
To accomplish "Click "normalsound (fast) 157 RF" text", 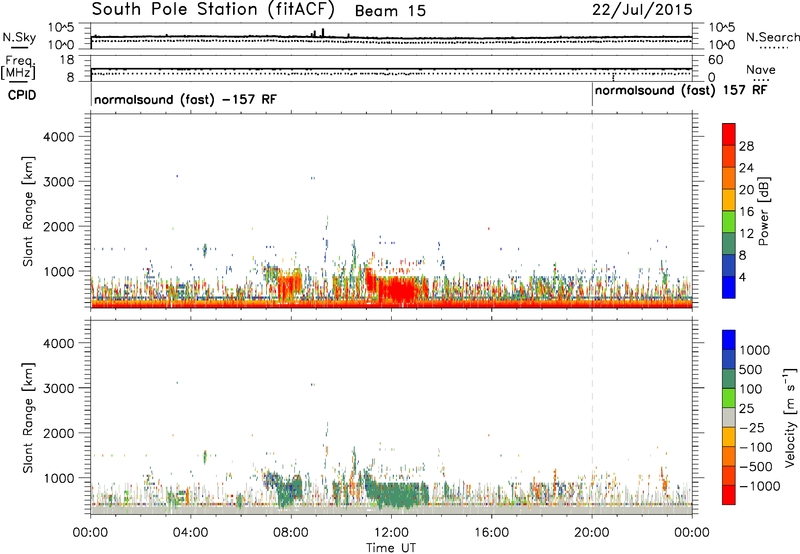I will coord(681,90).
